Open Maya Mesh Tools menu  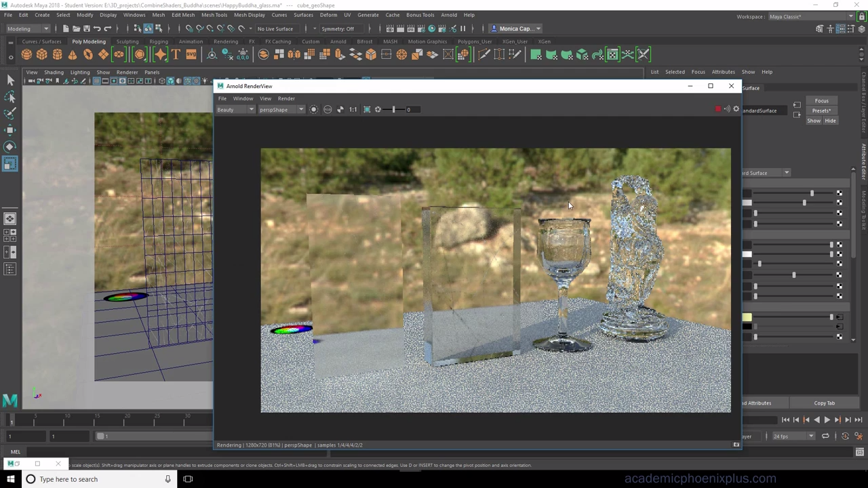tap(214, 15)
